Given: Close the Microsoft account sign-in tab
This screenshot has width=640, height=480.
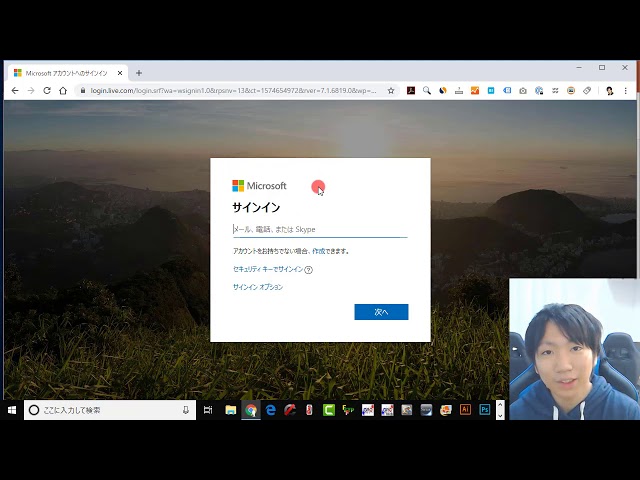Looking at the screenshot, I should tap(120, 73).
